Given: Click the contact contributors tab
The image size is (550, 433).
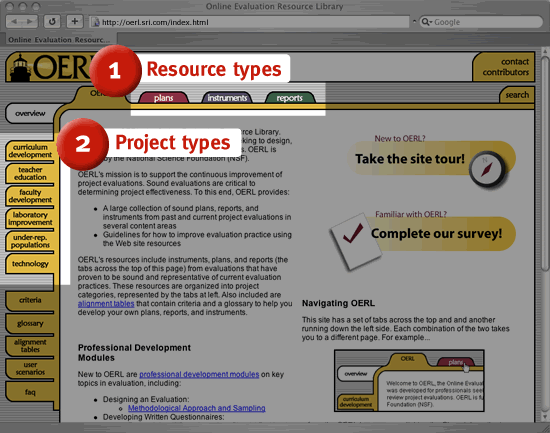Looking at the screenshot, I should coord(505,67).
